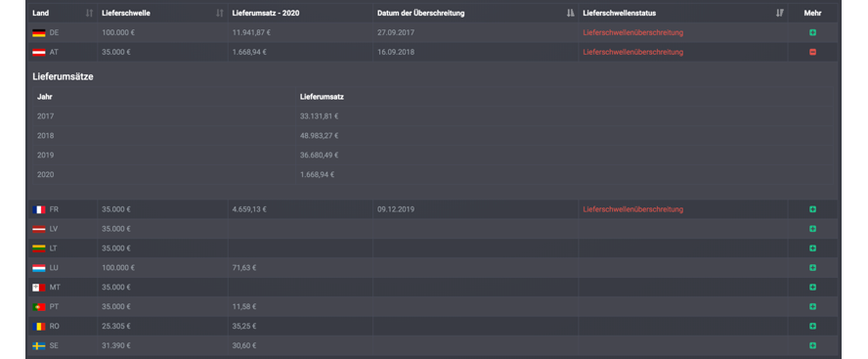Click Lieferschwellenüberschreitung status in AT row
Image resolution: width=868 pixels, height=359 pixels.
(x=632, y=52)
